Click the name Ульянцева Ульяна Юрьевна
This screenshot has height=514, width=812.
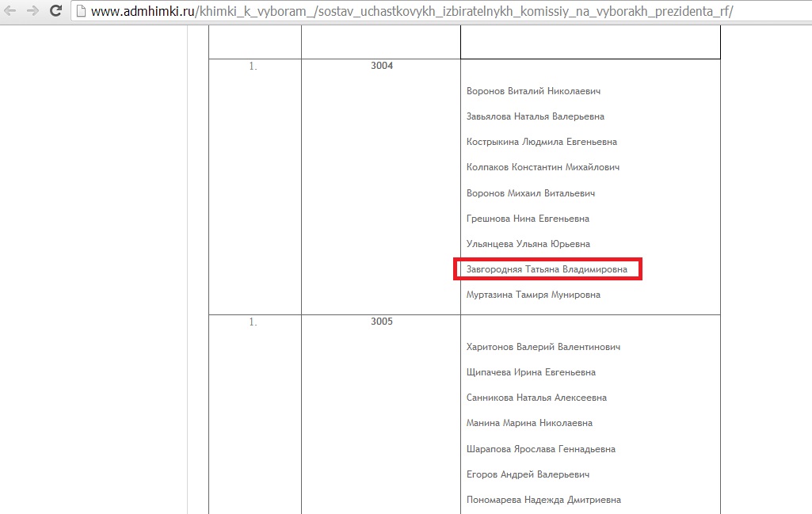[528, 244]
